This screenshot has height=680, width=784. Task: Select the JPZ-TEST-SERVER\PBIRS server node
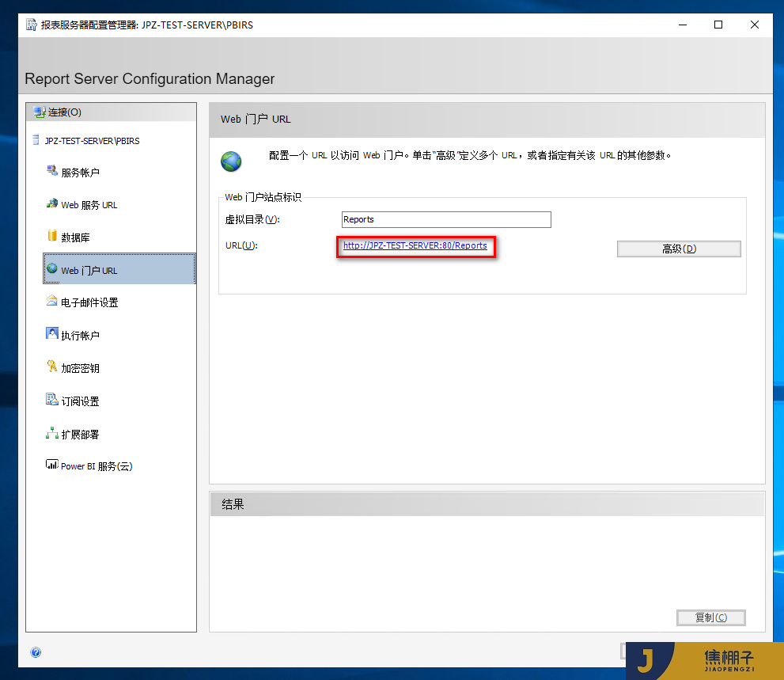pos(92,140)
